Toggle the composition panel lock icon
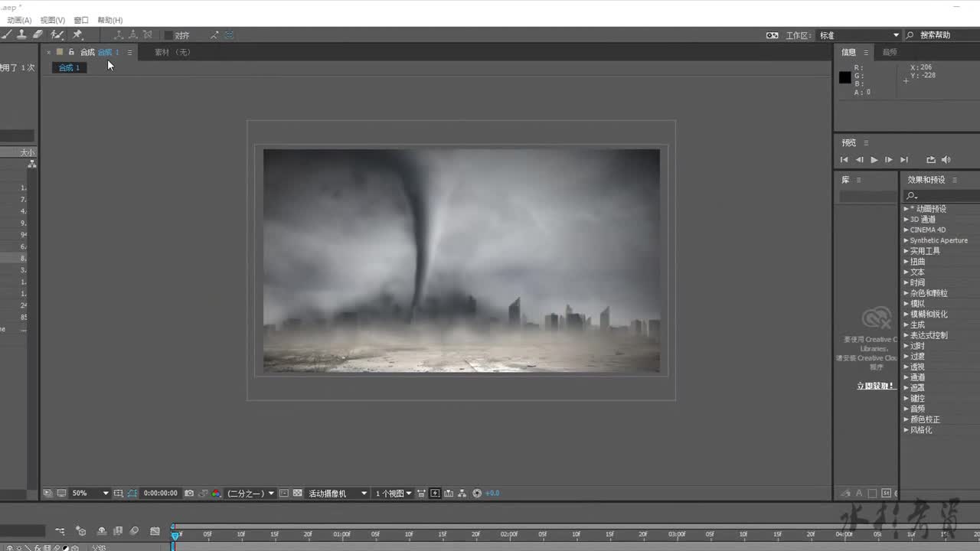The height and width of the screenshot is (551, 980). click(x=71, y=52)
